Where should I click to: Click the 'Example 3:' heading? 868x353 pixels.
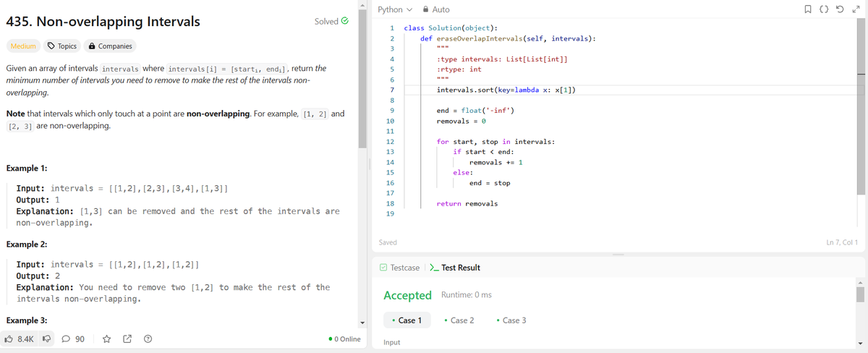27,320
